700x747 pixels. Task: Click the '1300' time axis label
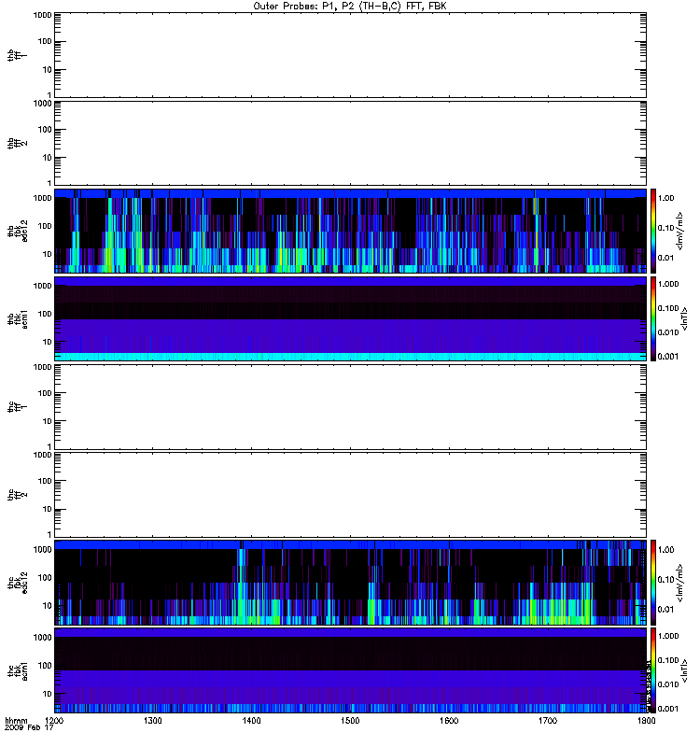click(152, 721)
